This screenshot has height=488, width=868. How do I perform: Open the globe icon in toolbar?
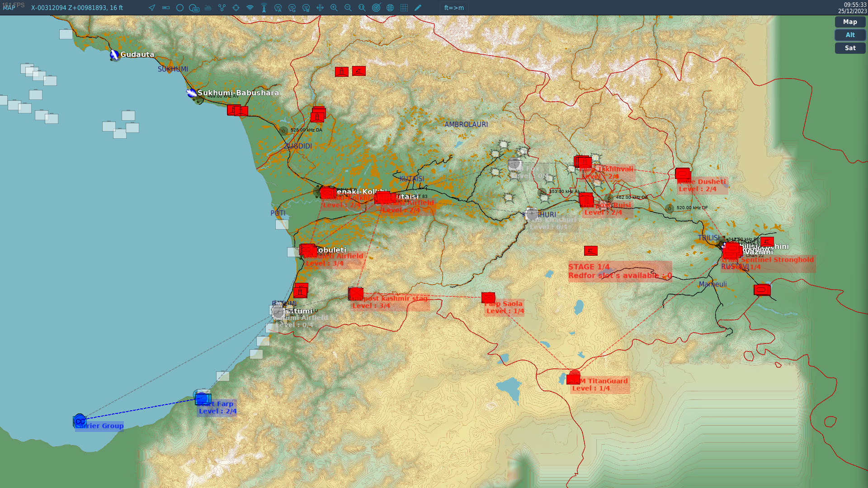pos(390,8)
